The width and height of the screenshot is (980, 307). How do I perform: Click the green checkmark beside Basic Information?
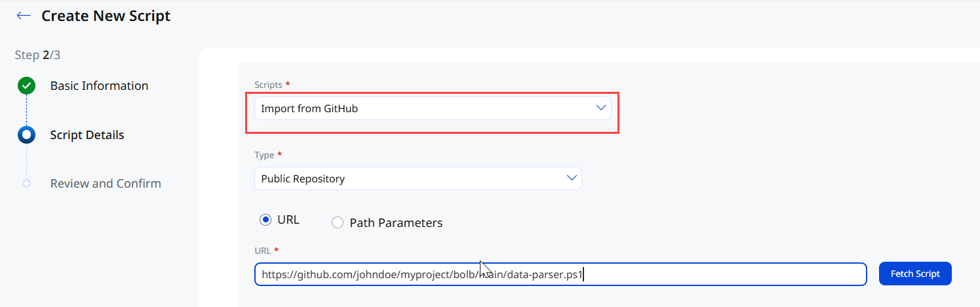click(x=26, y=86)
